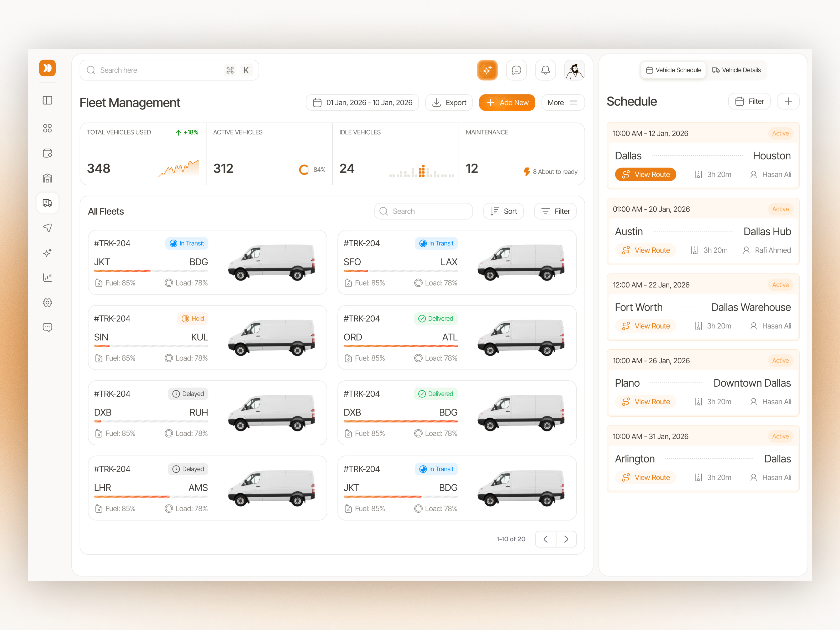Open the More menu
The image size is (840, 630).
point(563,103)
